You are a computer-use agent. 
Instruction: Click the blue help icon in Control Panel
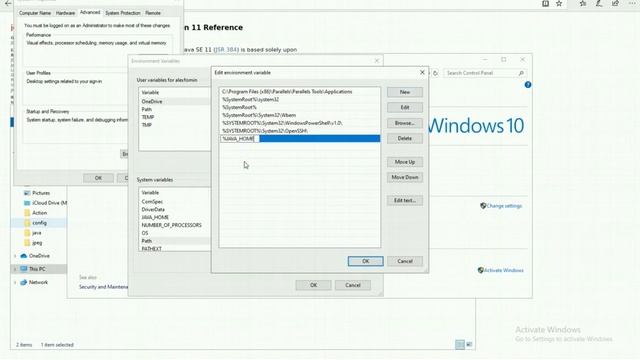click(x=528, y=84)
